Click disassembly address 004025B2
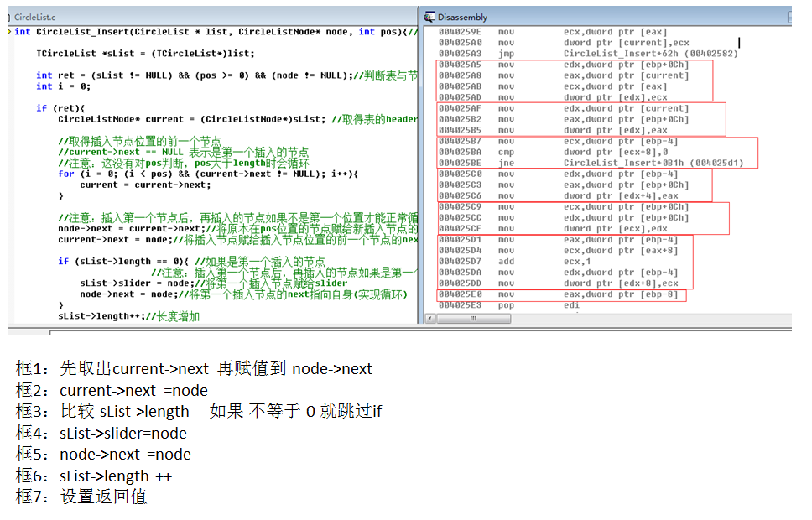This screenshot has height=520, width=812. pyautogui.click(x=460, y=119)
